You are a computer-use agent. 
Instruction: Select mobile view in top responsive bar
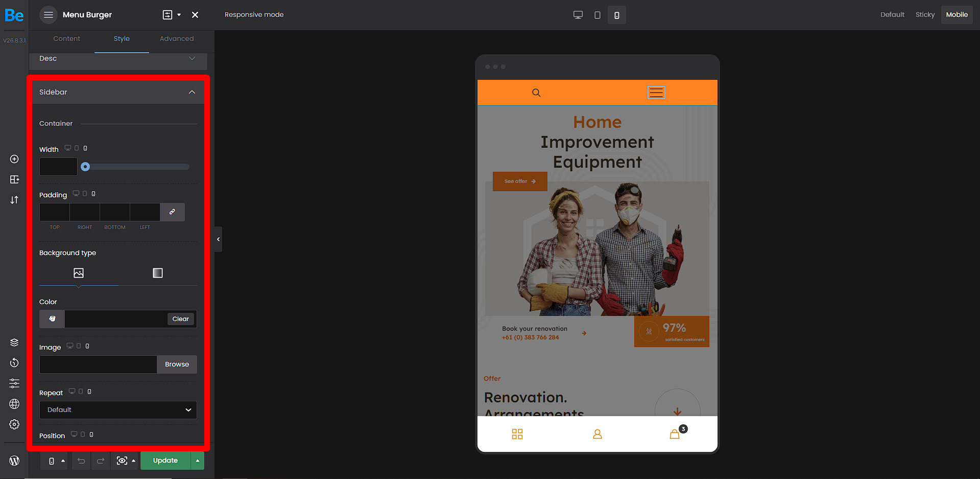point(617,15)
